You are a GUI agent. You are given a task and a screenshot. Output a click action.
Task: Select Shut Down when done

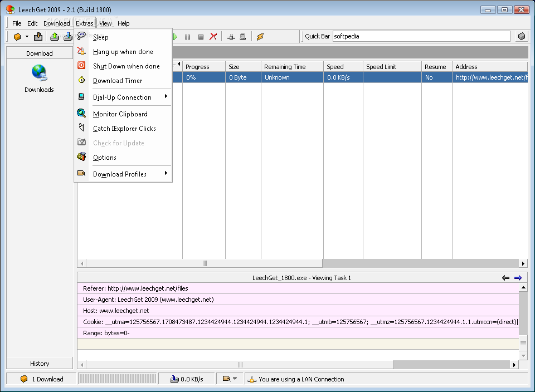123,66
